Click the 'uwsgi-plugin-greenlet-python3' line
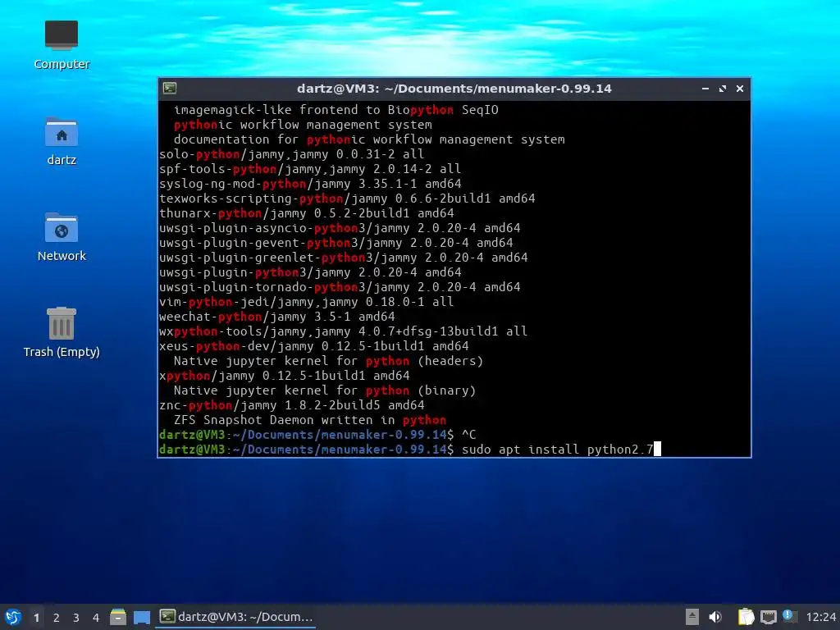 coord(343,258)
